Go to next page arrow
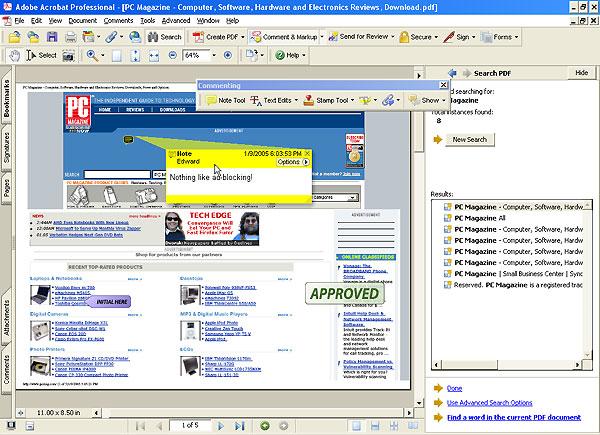This screenshot has width=600, height=435. [x=220, y=426]
